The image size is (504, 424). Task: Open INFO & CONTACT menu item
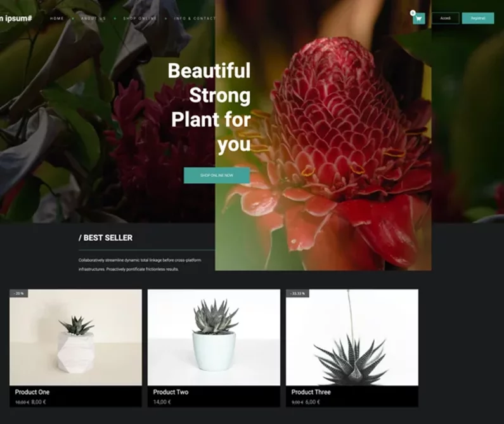(195, 18)
